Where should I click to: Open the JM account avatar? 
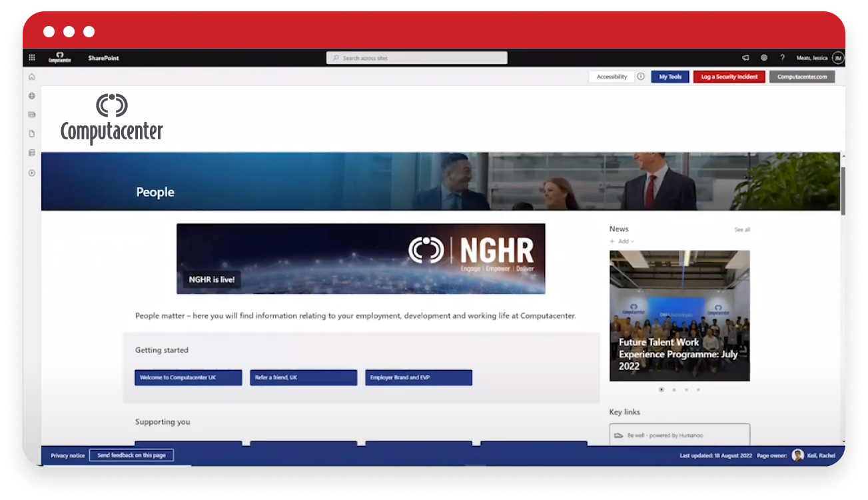click(838, 58)
